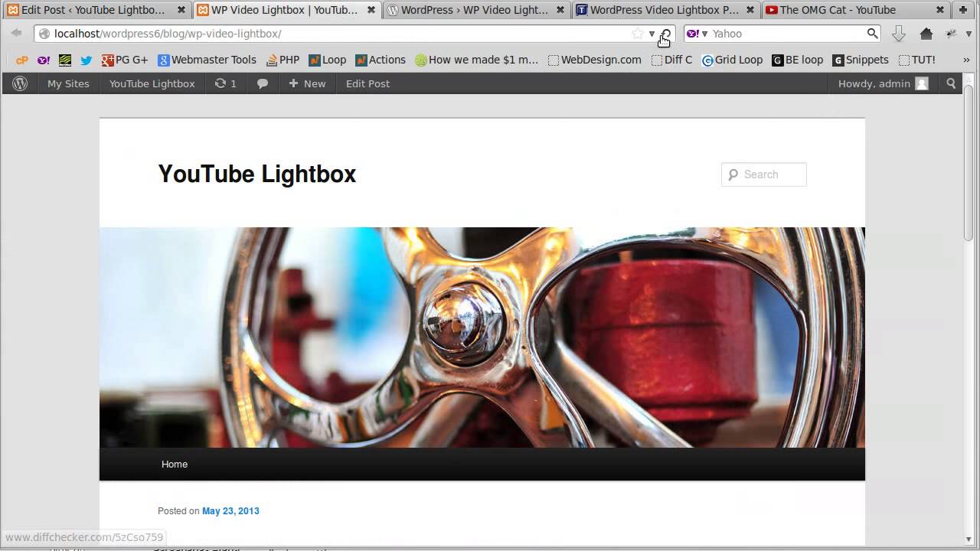The height and width of the screenshot is (551, 980).
Task: Bookmark this page with the star icon
Action: click(x=637, y=34)
